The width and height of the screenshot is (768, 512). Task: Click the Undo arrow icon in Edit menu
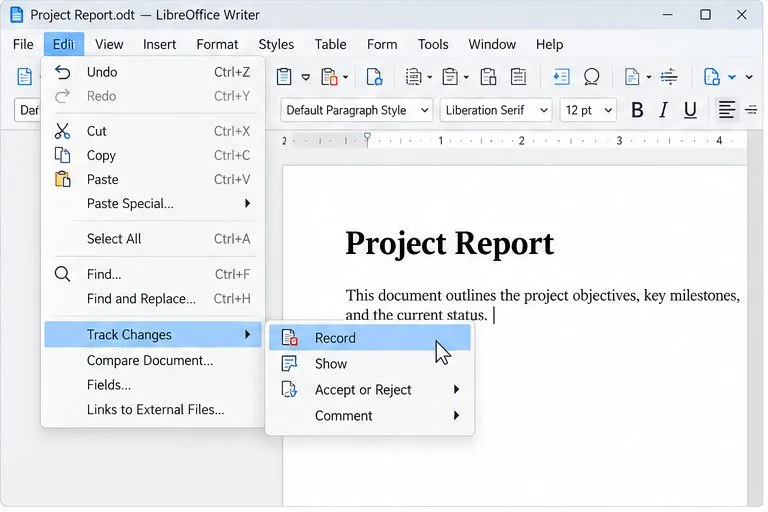(62, 72)
